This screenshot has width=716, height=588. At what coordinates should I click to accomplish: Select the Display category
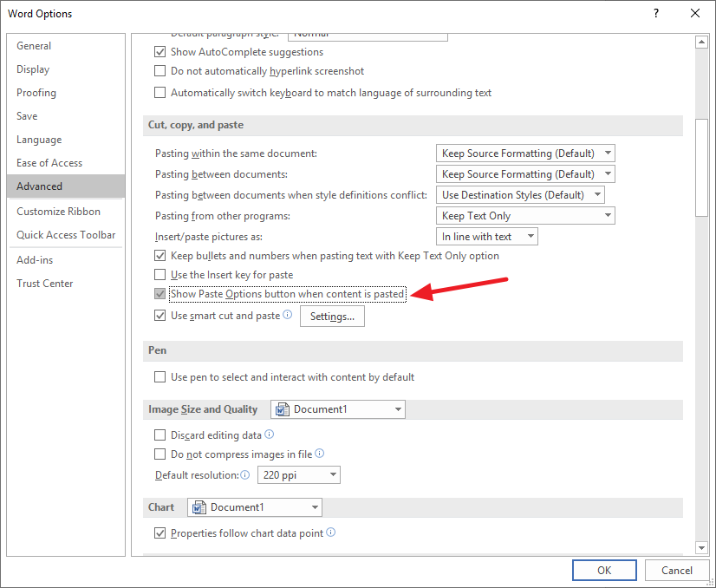click(66, 69)
